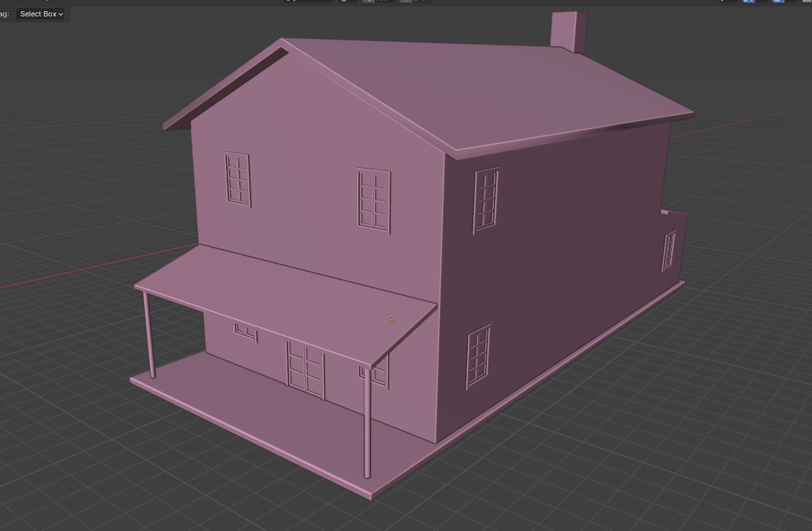Open the Select Box drag mode dropdown
Image resolution: width=812 pixels, height=531 pixels.
(41, 14)
